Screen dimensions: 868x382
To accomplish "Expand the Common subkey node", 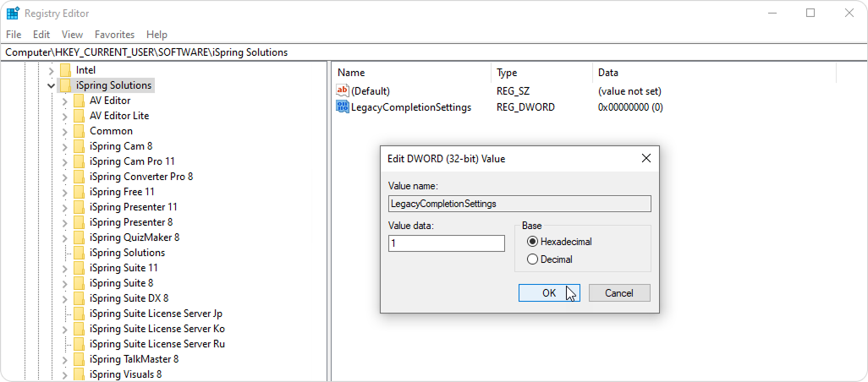I will pyautogui.click(x=65, y=131).
